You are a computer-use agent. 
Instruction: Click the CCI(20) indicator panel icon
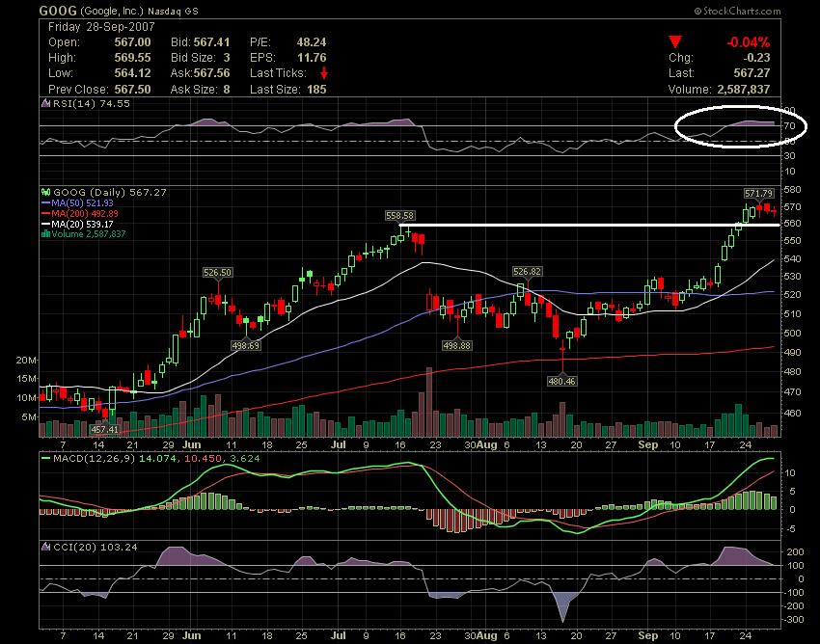point(45,547)
